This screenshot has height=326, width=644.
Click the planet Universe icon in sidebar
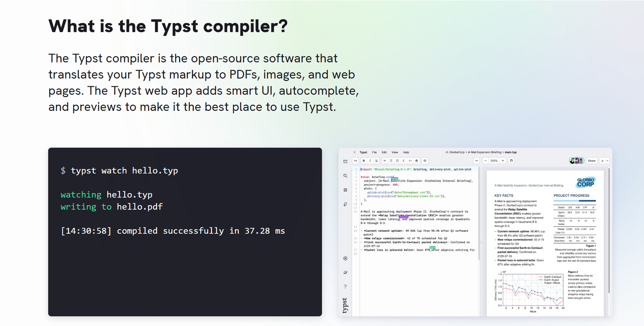click(x=345, y=273)
